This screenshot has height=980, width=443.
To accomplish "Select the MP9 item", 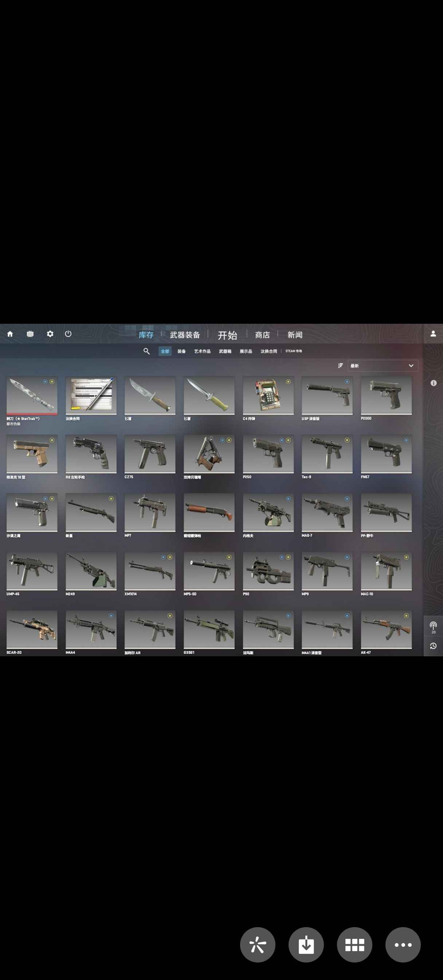I will (327, 574).
